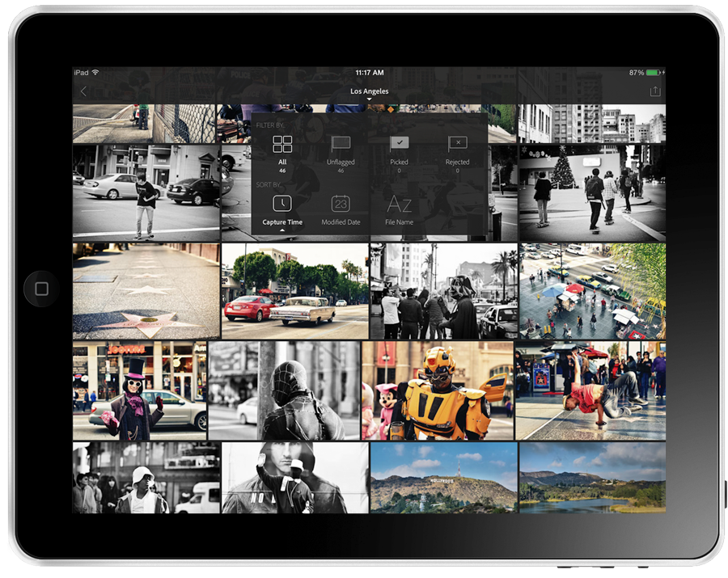Sort by Capture Time
The image size is (728, 578).
(x=282, y=211)
